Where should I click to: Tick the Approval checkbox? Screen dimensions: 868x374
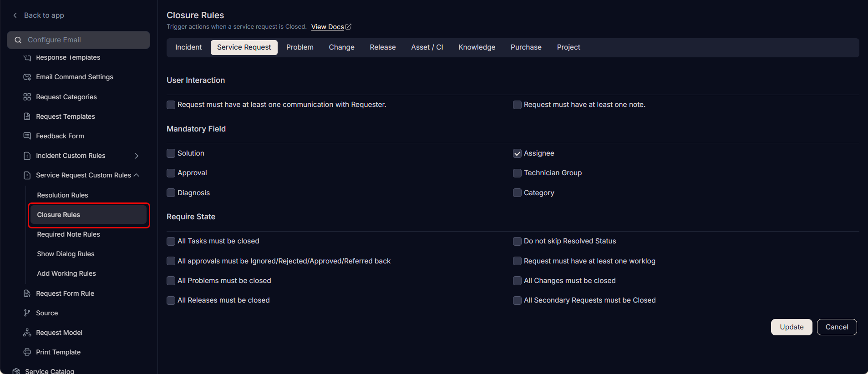coord(171,173)
